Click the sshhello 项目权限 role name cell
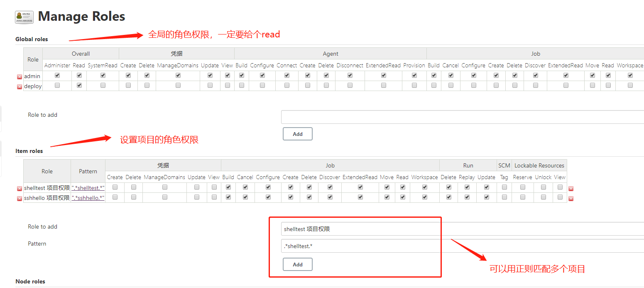The image size is (644, 288). click(47, 198)
